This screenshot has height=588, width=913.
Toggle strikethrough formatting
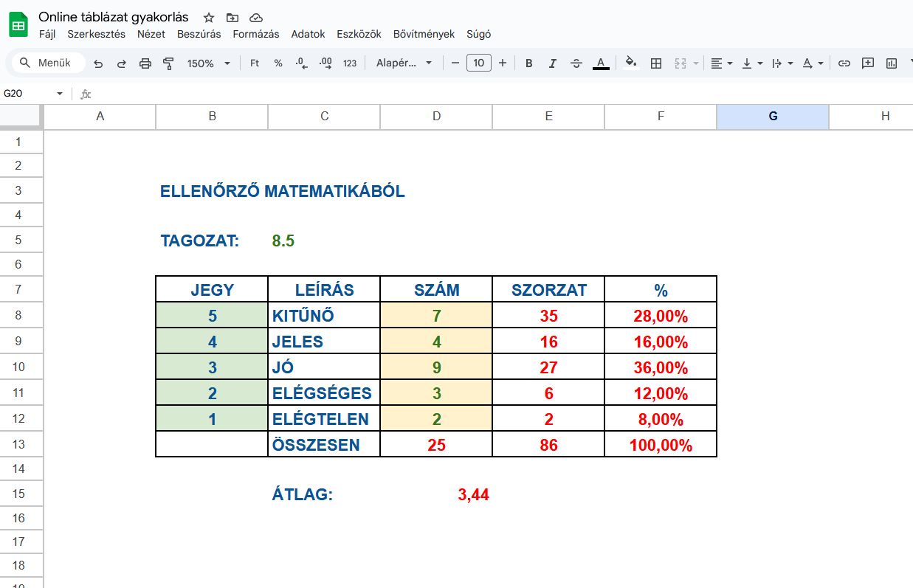coord(576,63)
